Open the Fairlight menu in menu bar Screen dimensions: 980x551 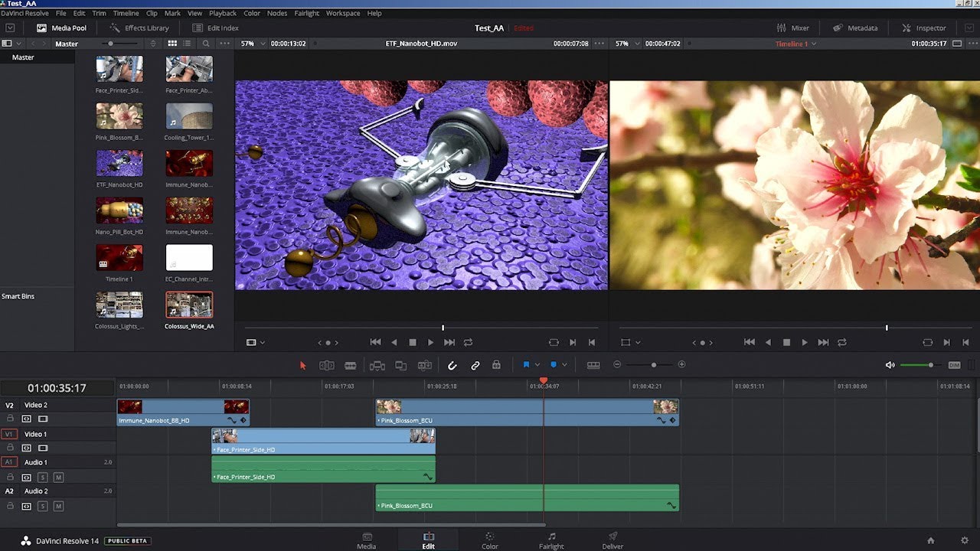tap(306, 13)
